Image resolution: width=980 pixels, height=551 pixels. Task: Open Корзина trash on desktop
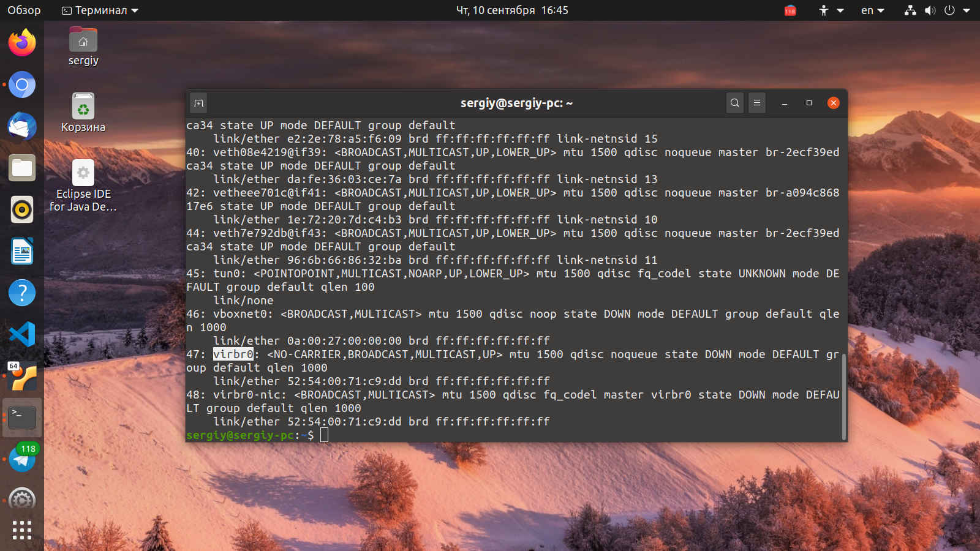pos(83,113)
